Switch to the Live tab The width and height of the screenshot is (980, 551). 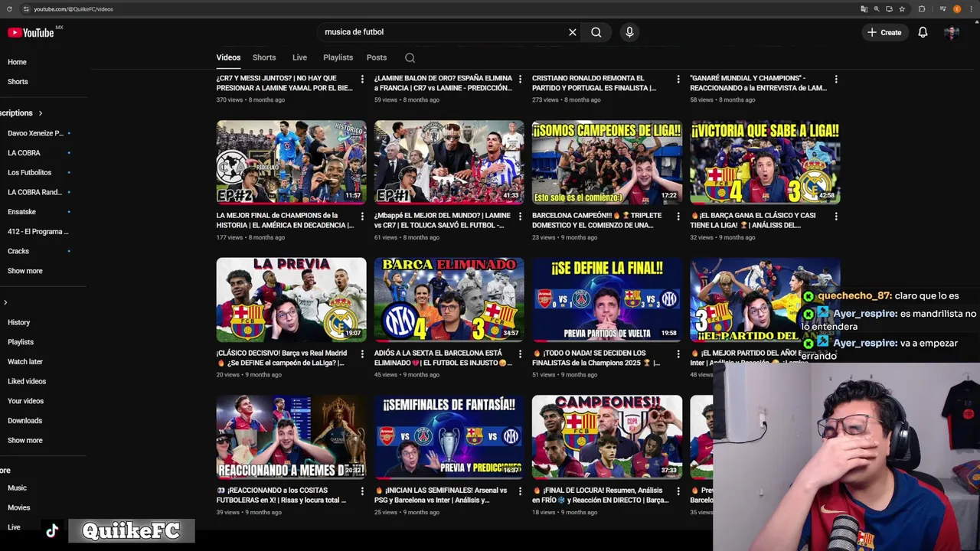pyautogui.click(x=299, y=57)
